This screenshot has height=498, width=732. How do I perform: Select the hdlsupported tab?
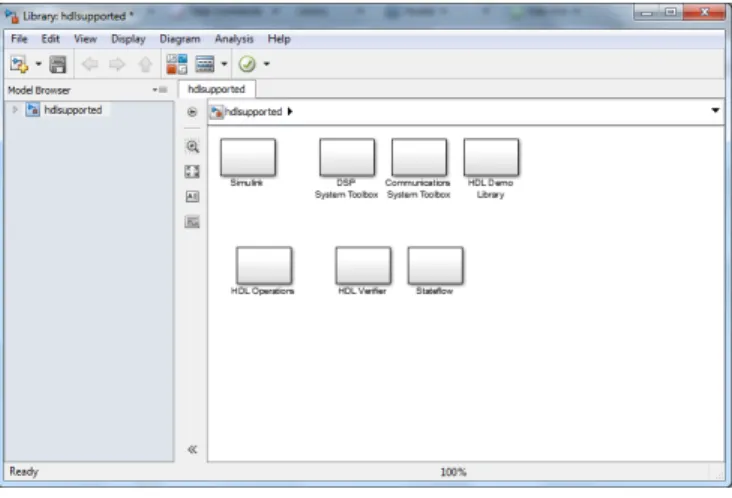[x=216, y=89]
